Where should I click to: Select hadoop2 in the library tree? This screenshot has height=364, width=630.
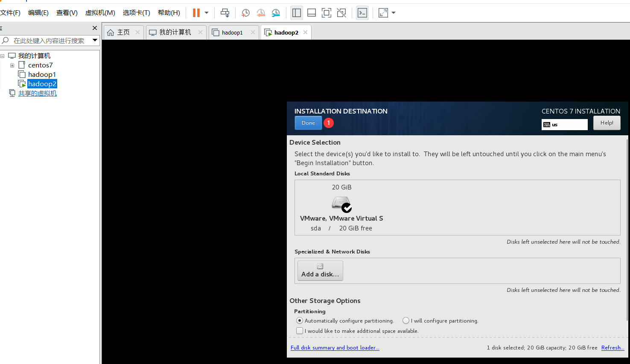[x=42, y=84]
